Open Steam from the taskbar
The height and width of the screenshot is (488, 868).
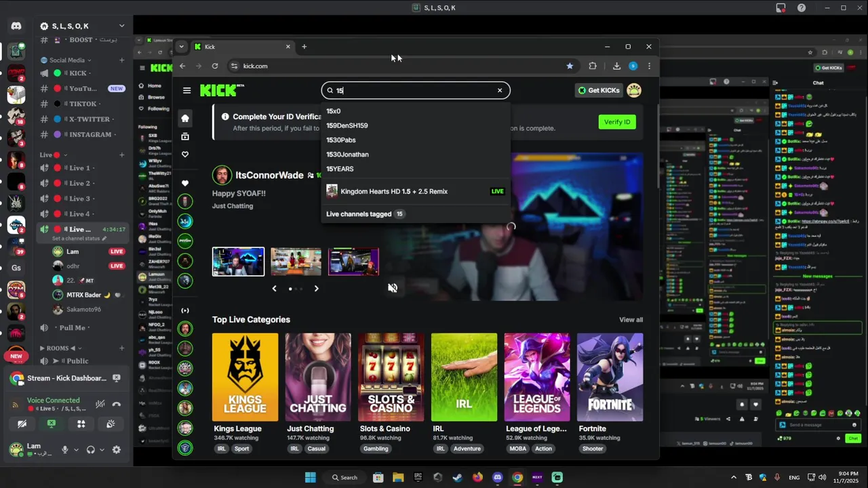pyautogui.click(x=457, y=477)
